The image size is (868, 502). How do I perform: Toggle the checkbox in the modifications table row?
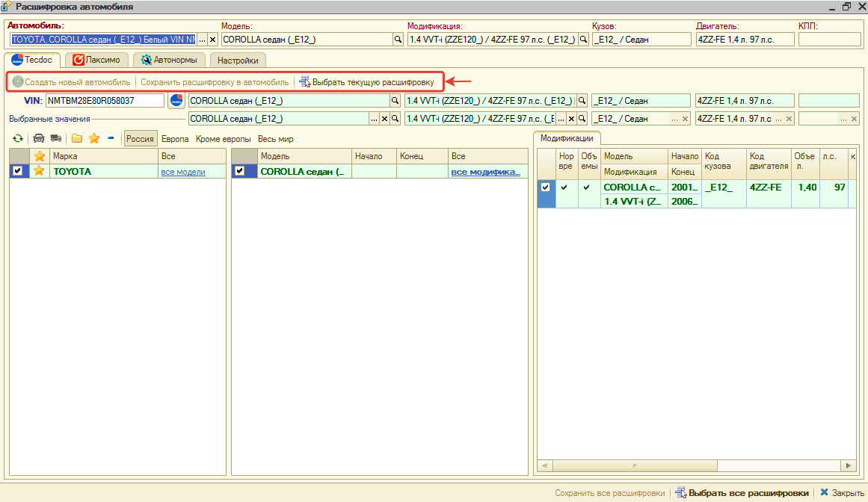[545, 188]
